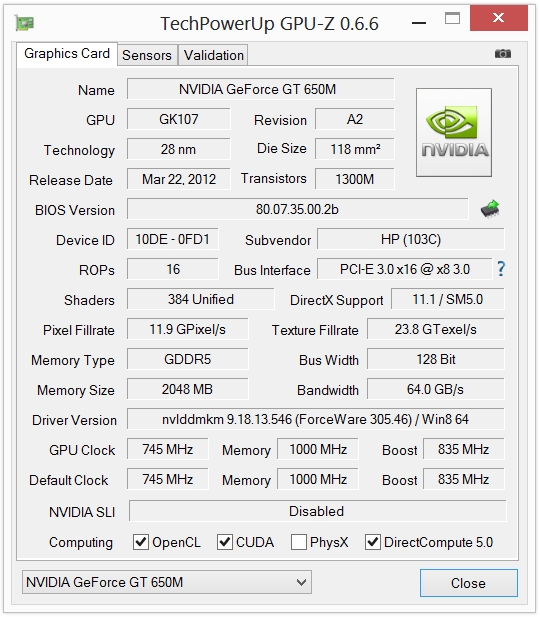Open the GPU selector dropdown
The image size is (540, 617).
point(167,582)
